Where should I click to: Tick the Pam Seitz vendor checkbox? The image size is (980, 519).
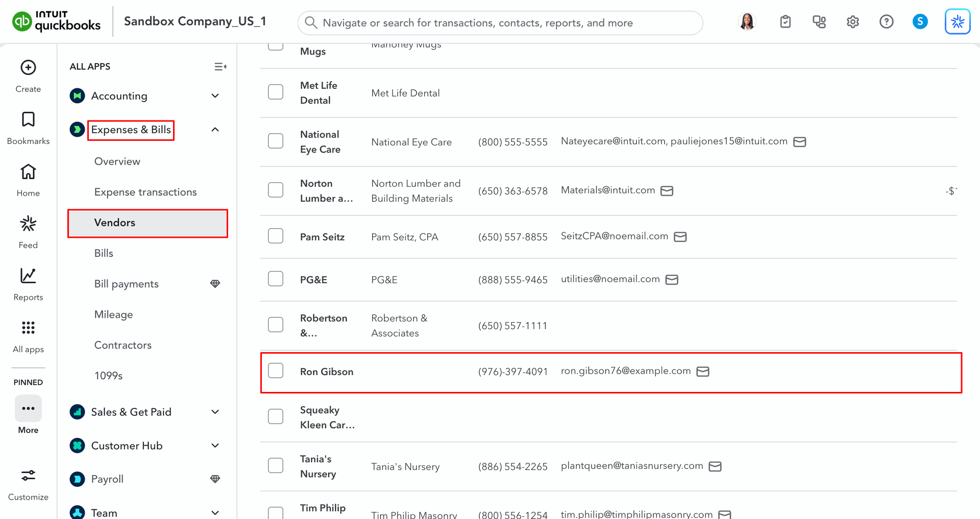[276, 236]
